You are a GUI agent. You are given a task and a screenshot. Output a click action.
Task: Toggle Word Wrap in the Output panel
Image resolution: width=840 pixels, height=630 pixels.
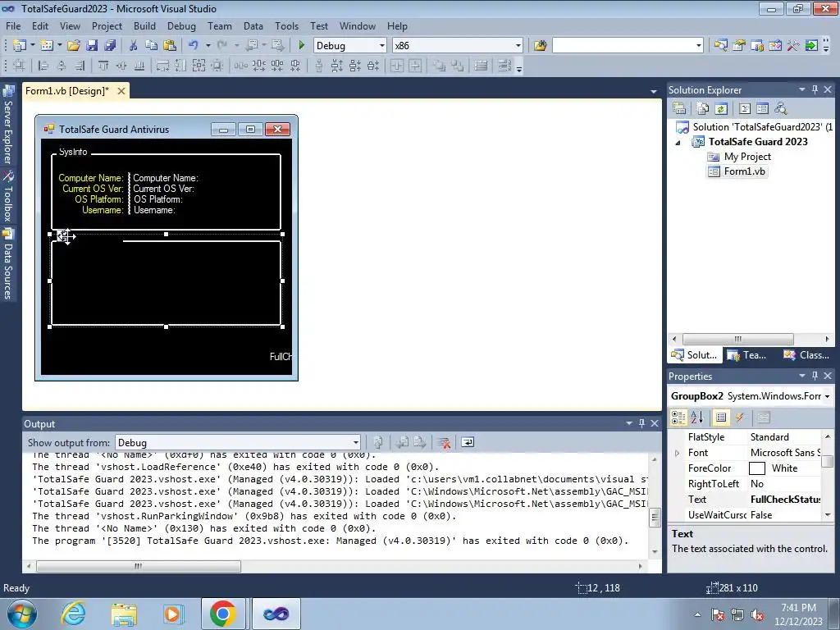click(468, 442)
